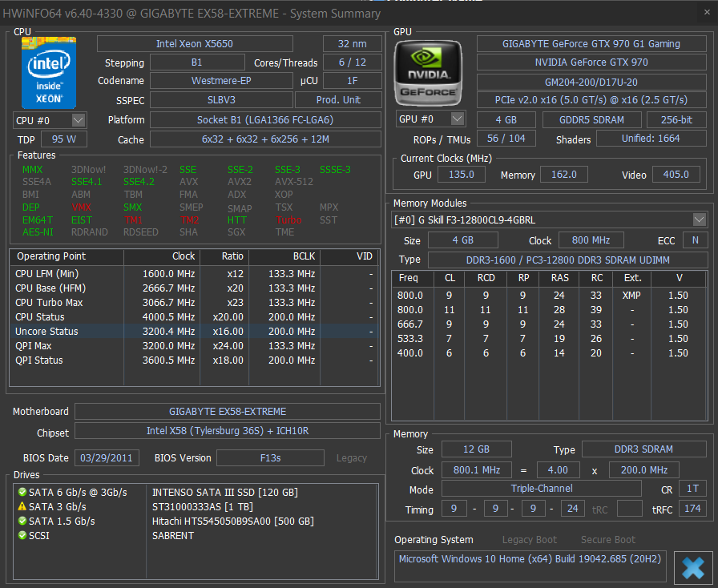
Task: Select the 533.3 frequency timing row
Action: click(x=548, y=339)
